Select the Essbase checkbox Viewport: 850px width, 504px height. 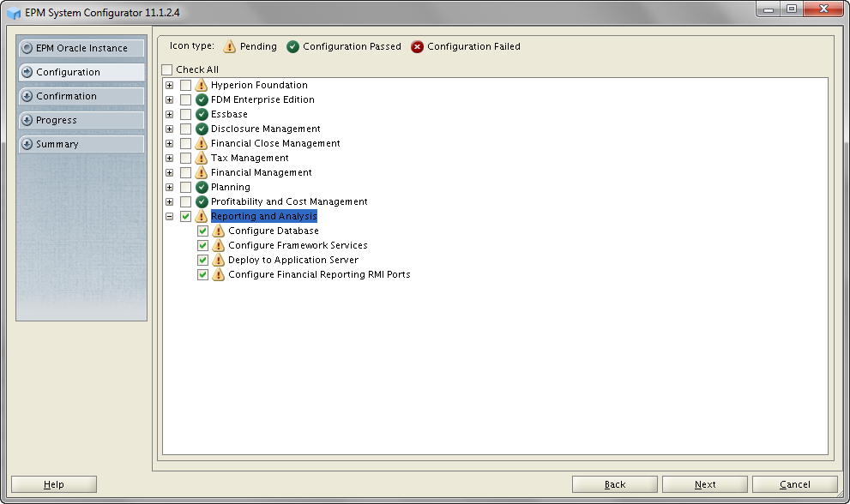[185, 114]
